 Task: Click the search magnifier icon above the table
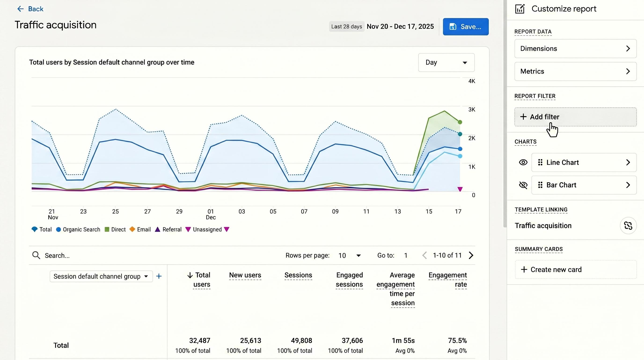pyautogui.click(x=36, y=255)
